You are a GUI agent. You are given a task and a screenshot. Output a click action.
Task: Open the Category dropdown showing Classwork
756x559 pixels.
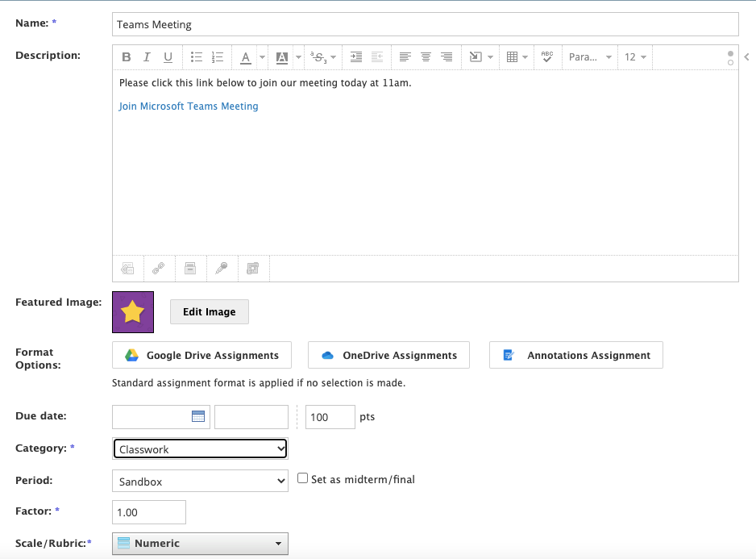click(200, 449)
